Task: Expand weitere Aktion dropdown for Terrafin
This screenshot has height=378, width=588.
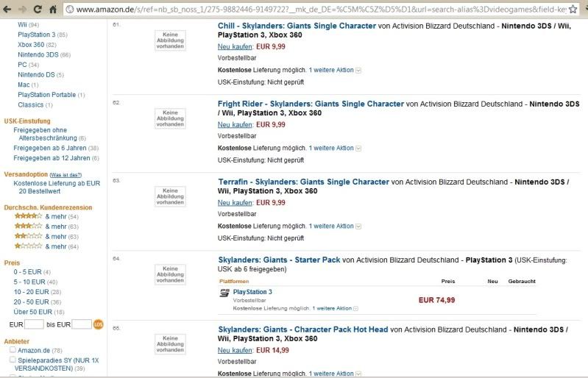Action: 358,227
